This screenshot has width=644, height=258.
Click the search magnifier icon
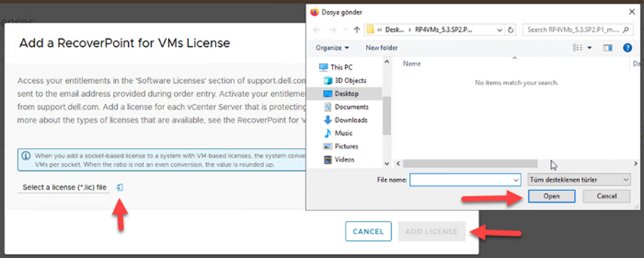pos(626,30)
